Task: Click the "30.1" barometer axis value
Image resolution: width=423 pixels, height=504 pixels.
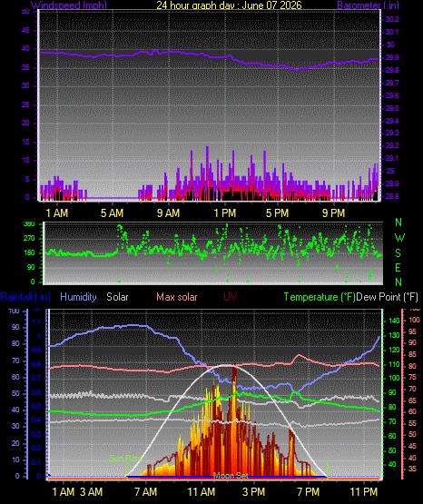Action: [x=392, y=32]
